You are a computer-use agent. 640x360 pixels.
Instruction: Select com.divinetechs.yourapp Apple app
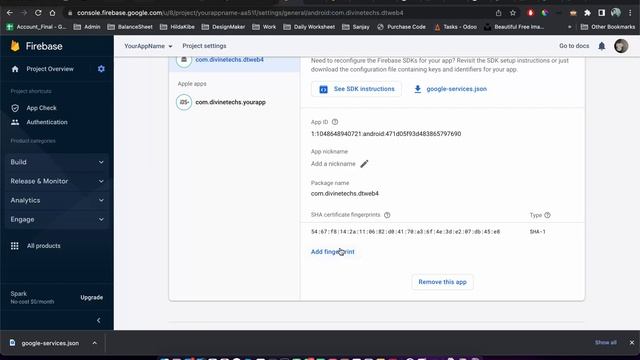(230, 102)
